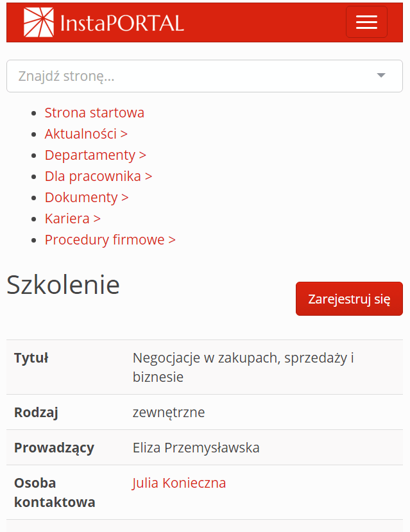Click the red starburst emblem in the header
The width and height of the screenshot is (410, 532).
coord(38,21)
